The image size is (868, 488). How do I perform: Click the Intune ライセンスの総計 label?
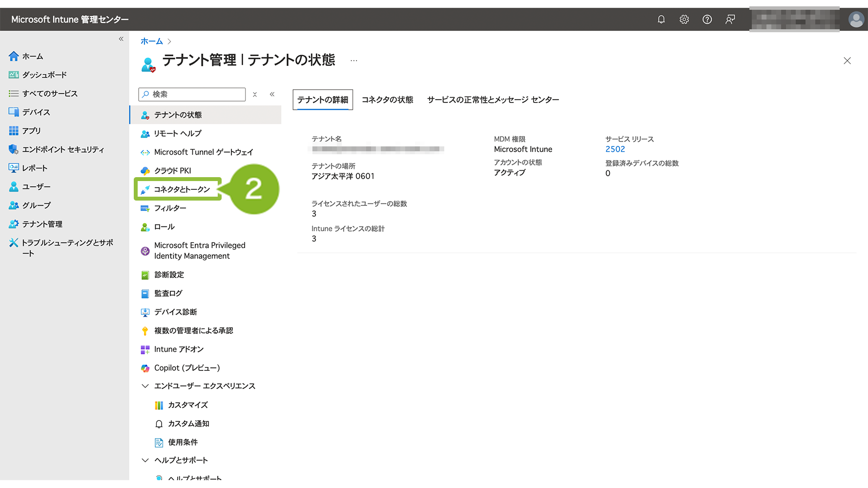348,229
